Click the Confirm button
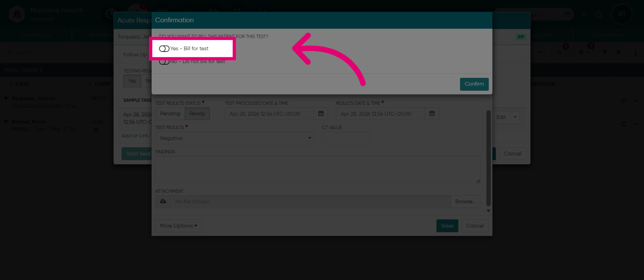This screenshot has height=280, width=644. pyautogui.click(x=474, y=84)
